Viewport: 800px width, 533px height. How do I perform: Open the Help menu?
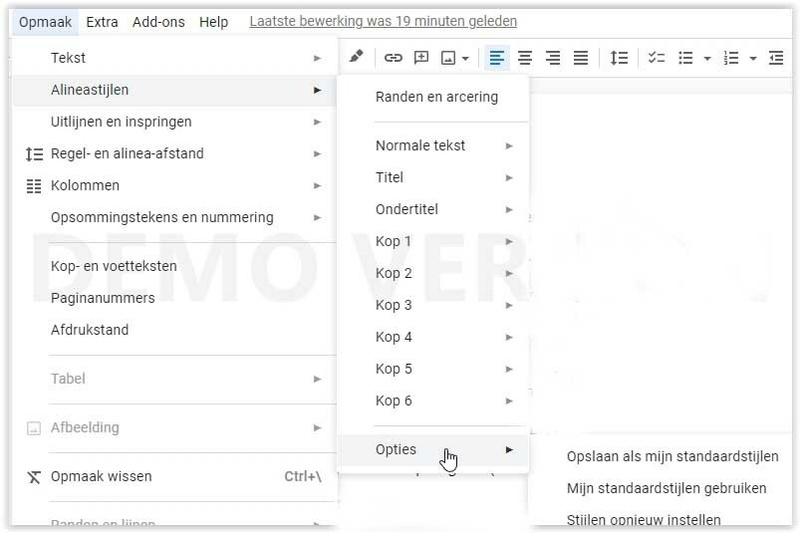[x=213, y=22]
